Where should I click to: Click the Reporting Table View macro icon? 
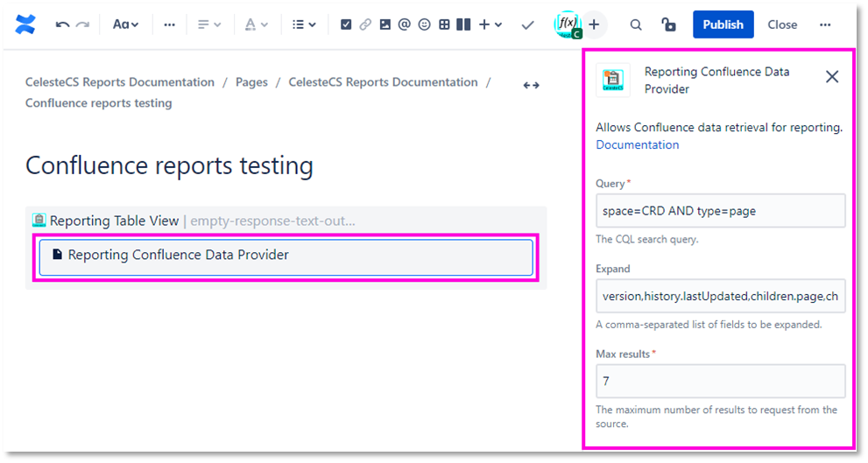tap(39, 221)
